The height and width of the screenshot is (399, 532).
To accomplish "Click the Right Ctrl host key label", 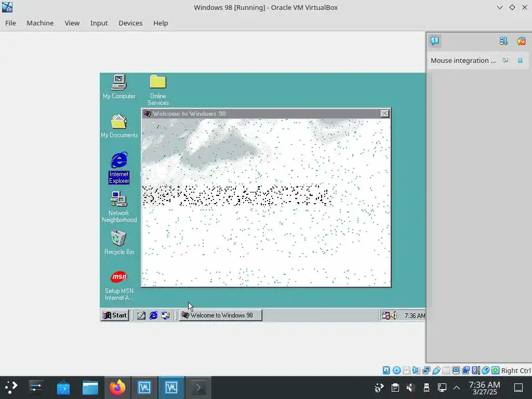I will 516,370.
